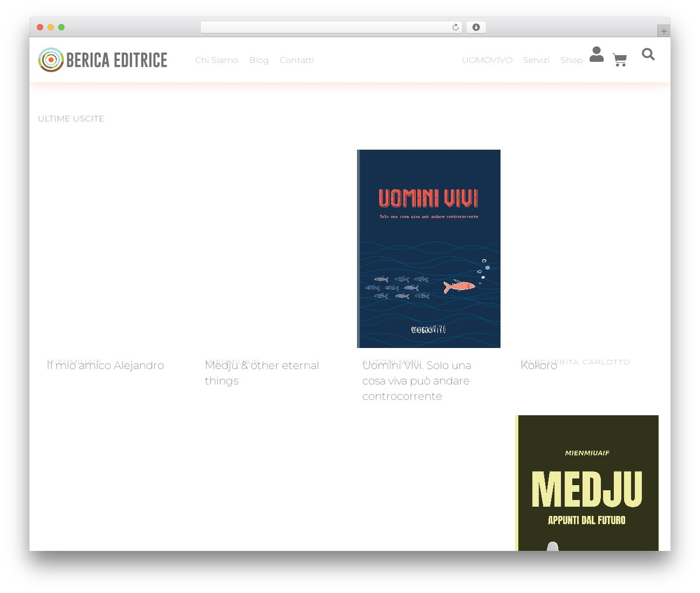Open the Il mio amico Alejandro title

click(106, 365)
